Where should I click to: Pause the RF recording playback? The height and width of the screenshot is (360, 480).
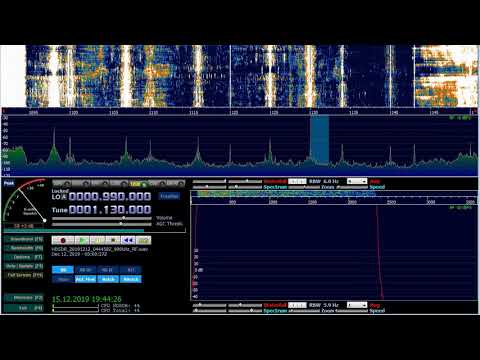[98, 240]
